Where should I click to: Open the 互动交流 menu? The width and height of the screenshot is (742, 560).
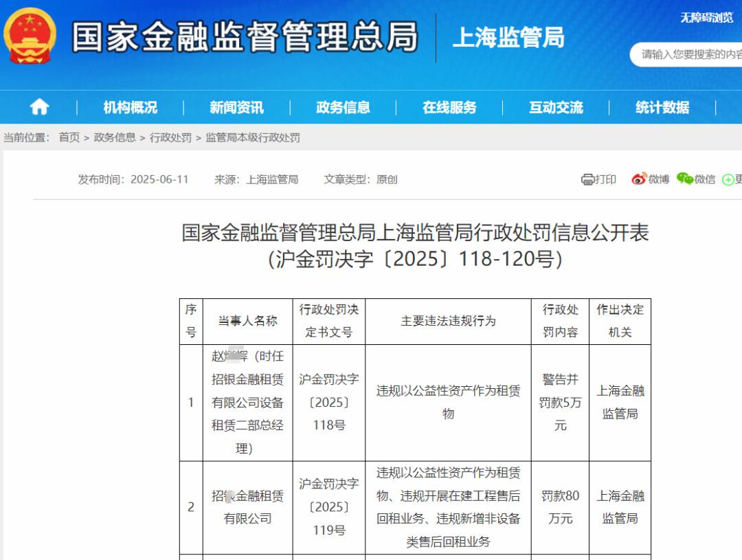tap(556, 107)
